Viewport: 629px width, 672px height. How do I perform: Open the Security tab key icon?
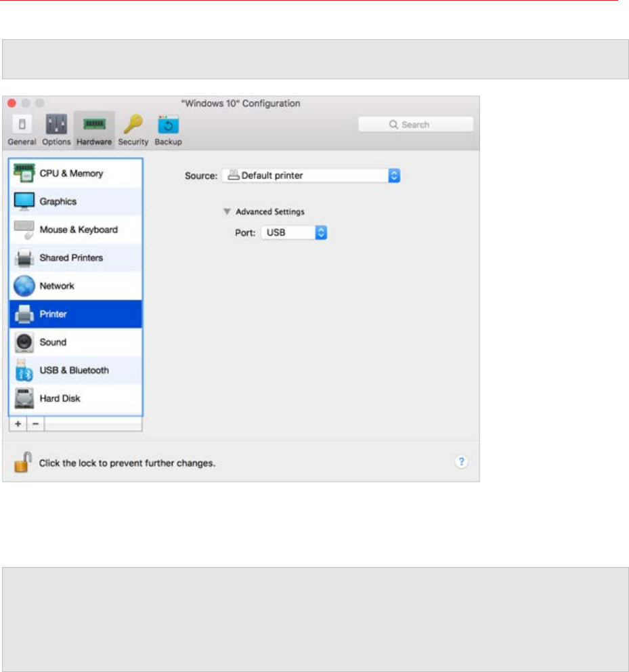click(x=133, y=125)
